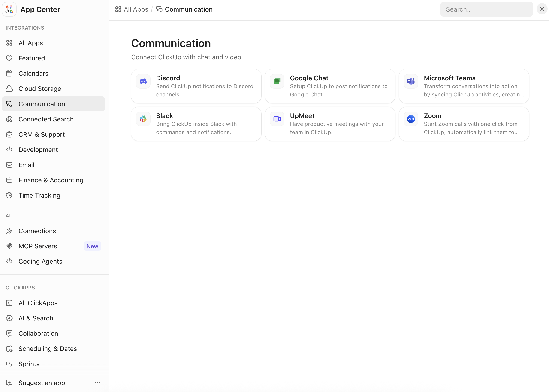Click the CRM & Support icon
This screenshot has height=392, width=549.
click(x=9, y=134)
